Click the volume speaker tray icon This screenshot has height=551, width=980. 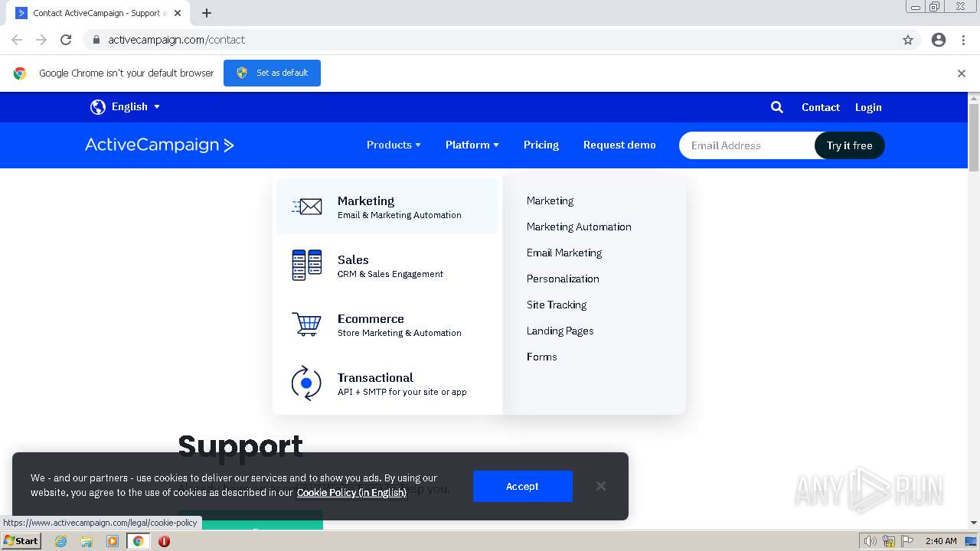(x=870, y=541)
